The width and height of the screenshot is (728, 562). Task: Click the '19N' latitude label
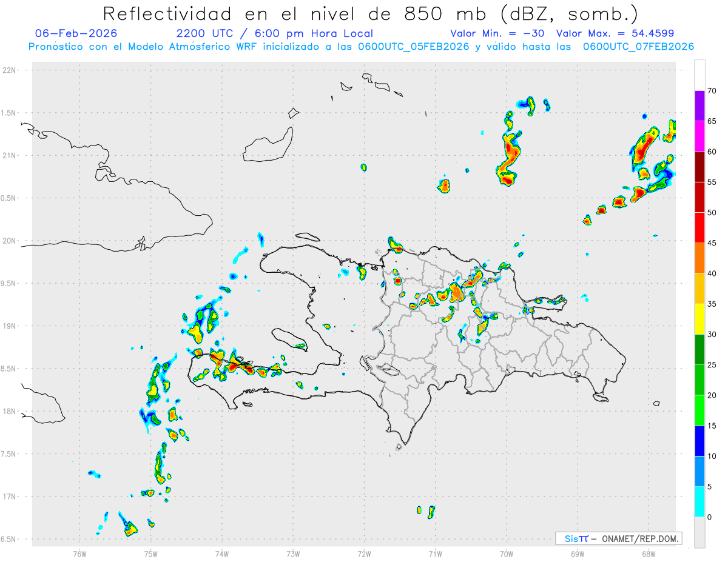(x=10, y=326)
